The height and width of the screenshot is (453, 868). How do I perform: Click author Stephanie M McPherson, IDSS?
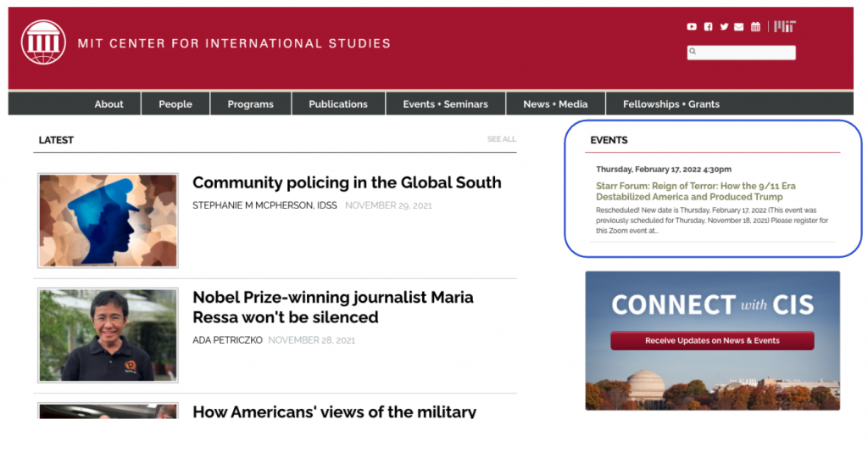264,205
